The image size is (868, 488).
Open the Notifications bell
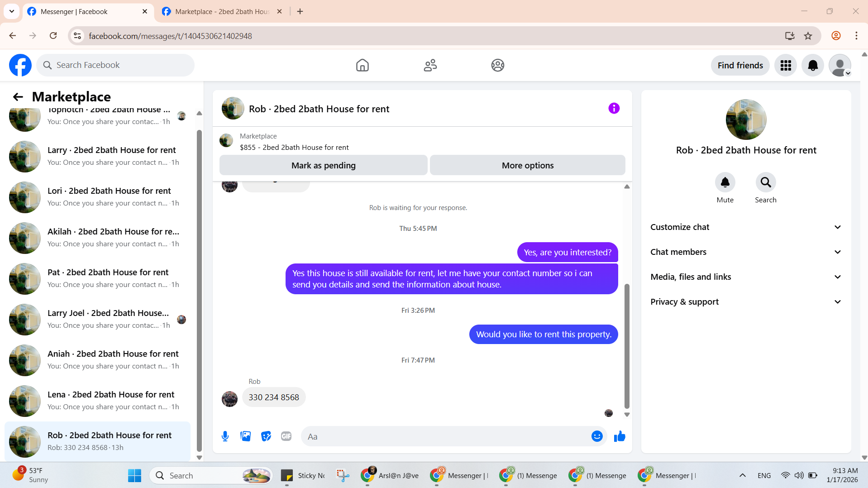coord(813,66)
